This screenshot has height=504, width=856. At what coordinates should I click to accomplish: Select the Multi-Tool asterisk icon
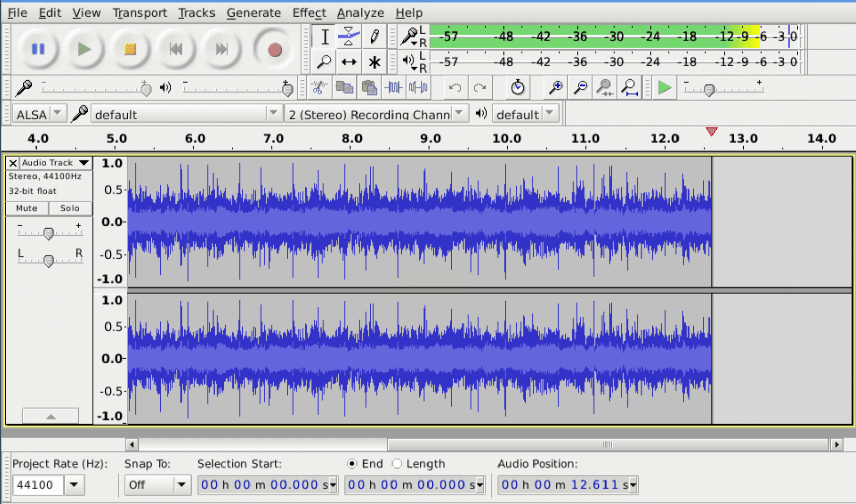(x=374, y=62)
